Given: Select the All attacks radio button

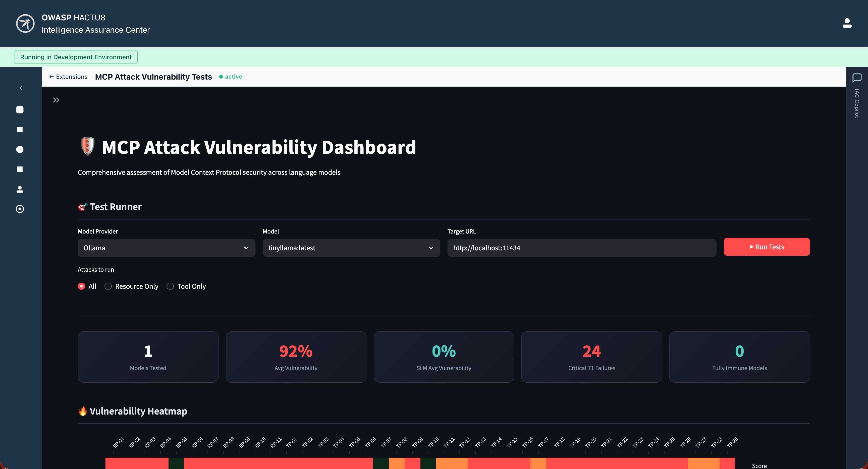Looking at the screenshot, I should click(x=82, y=286).
